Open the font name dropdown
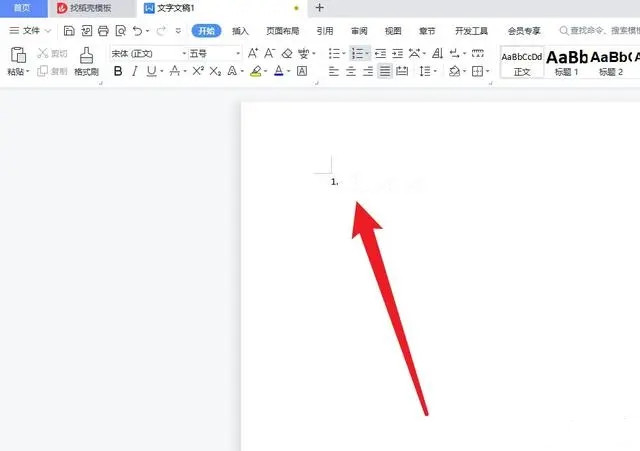 click(184, 53)
